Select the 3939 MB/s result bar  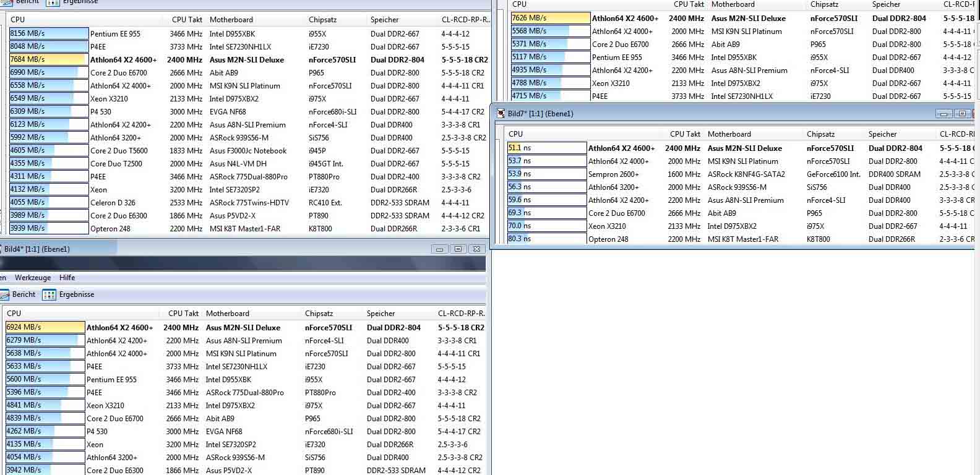click(x=49, y=228)
